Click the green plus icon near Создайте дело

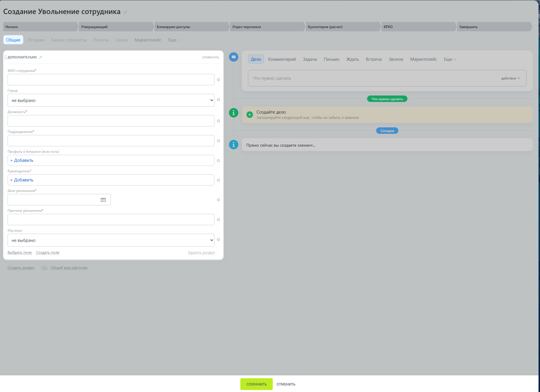(250, 115)
